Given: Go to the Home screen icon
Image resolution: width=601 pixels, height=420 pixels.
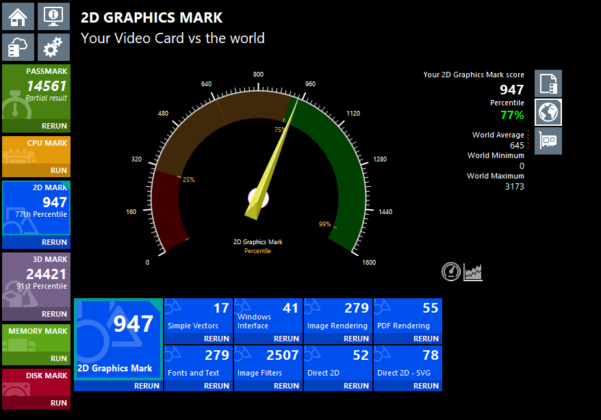Looking at the screenshot, I should tap(20, 17).
